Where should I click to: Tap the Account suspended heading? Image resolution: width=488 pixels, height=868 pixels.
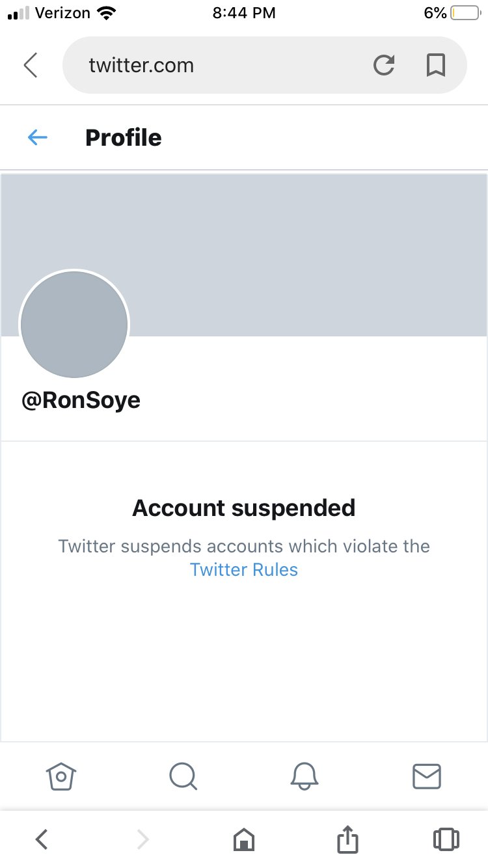click(244, 508)
